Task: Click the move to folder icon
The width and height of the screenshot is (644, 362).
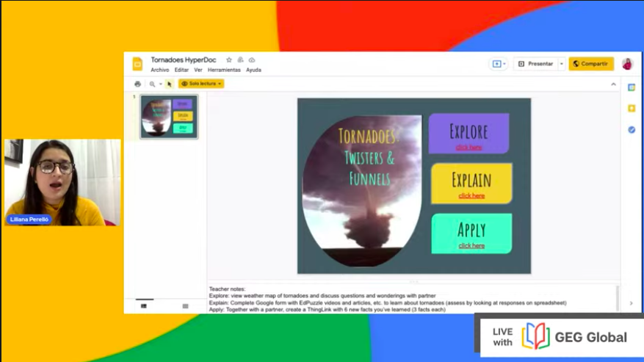Action: 240,60
